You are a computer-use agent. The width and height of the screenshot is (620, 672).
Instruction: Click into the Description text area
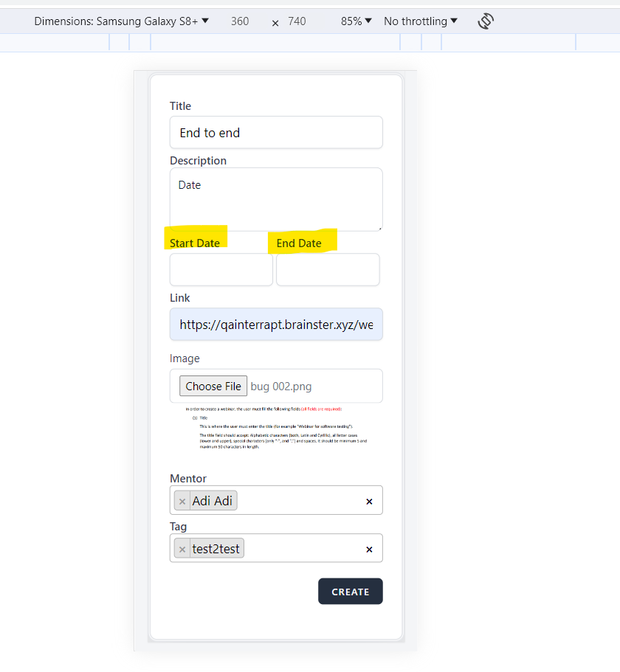(x=276, y=199)
